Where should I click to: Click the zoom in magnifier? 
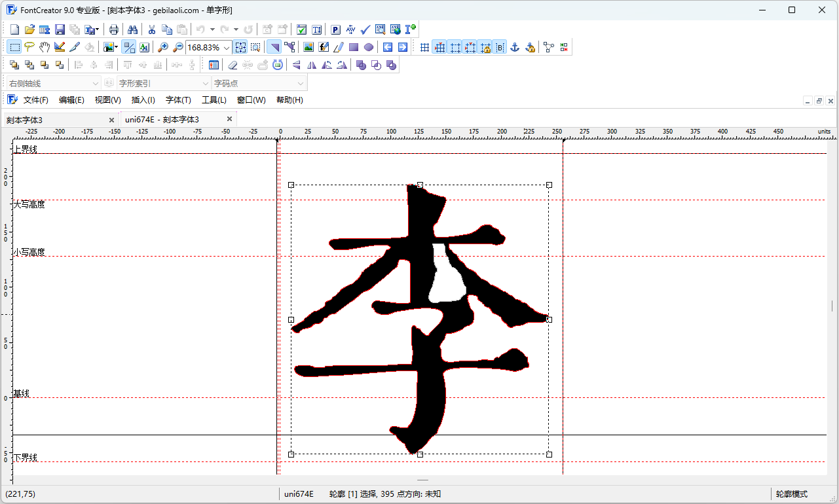pos(163,47)
